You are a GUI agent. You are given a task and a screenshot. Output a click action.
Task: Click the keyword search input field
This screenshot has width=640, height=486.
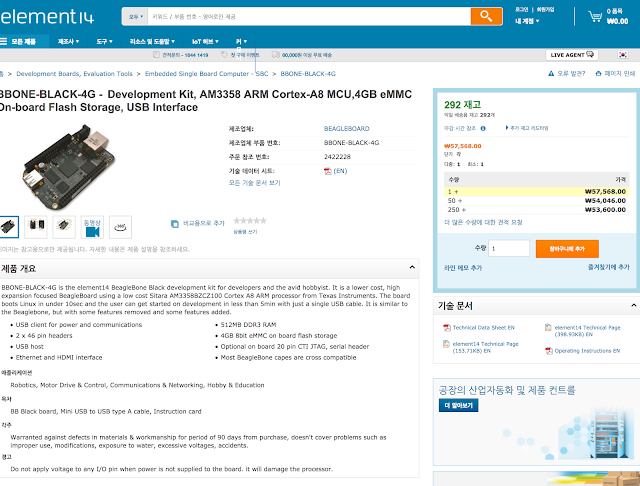tap(309, 17)
